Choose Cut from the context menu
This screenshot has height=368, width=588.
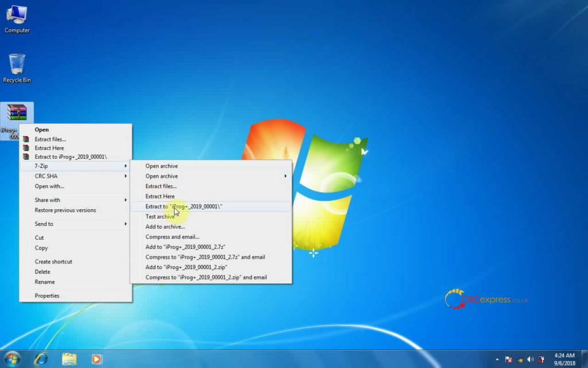[76, 237]
